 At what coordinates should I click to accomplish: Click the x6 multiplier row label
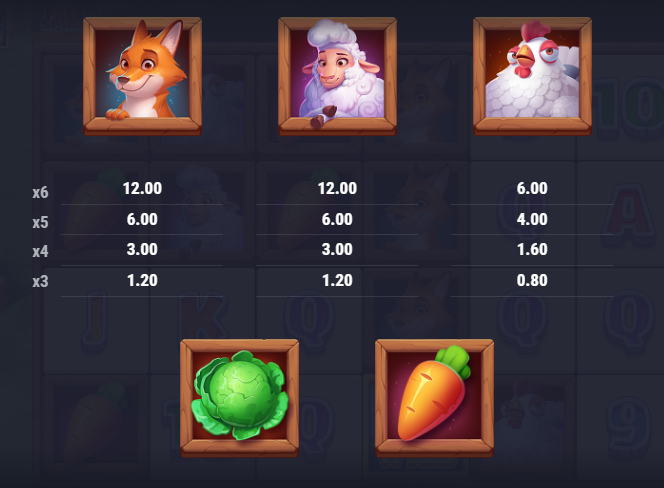pyautogui.click(x=40, y=193)
